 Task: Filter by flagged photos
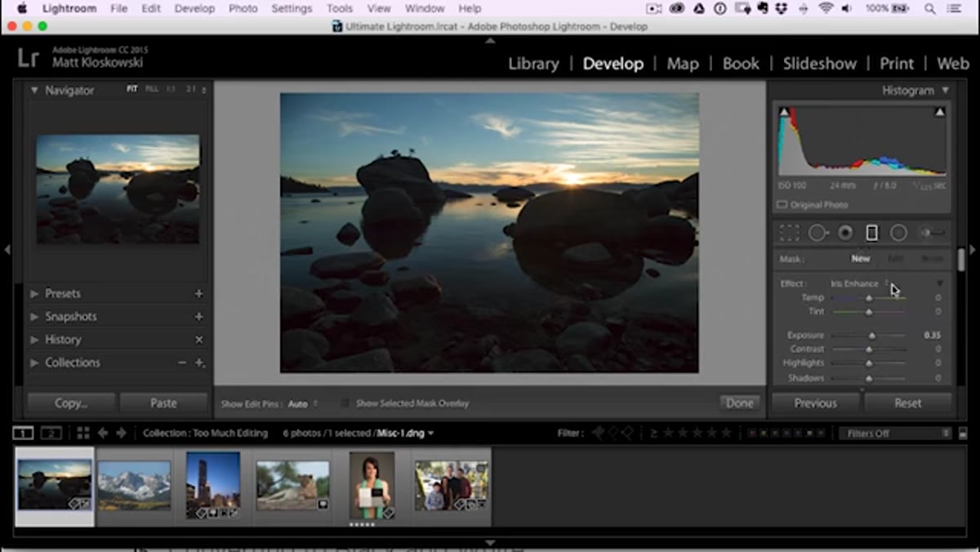tap(598, 433)
